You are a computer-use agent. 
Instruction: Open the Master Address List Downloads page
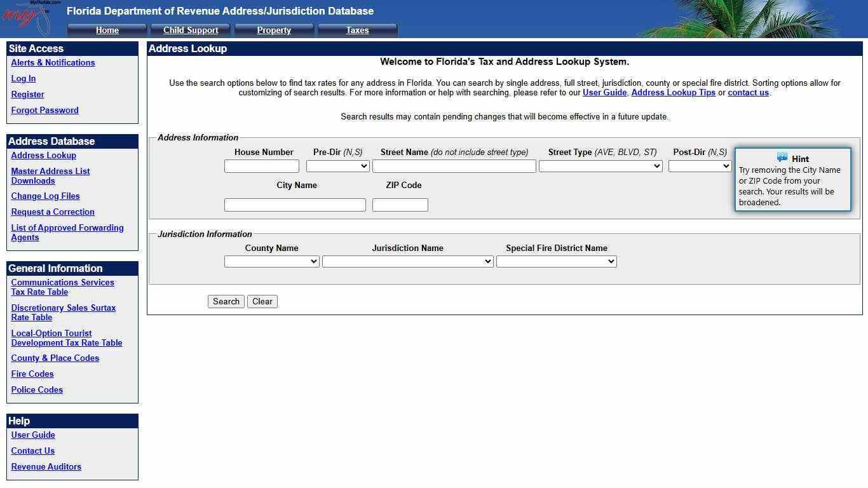click(x=50, y=175)
